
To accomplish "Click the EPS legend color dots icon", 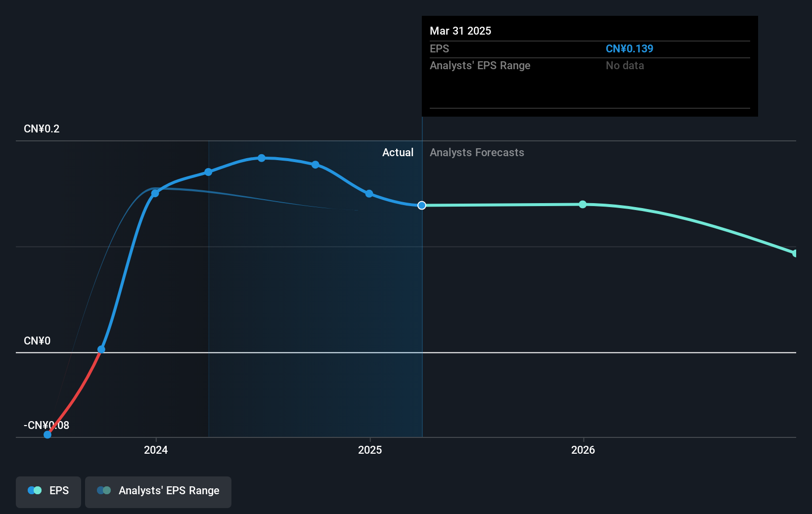I will 35,490.
